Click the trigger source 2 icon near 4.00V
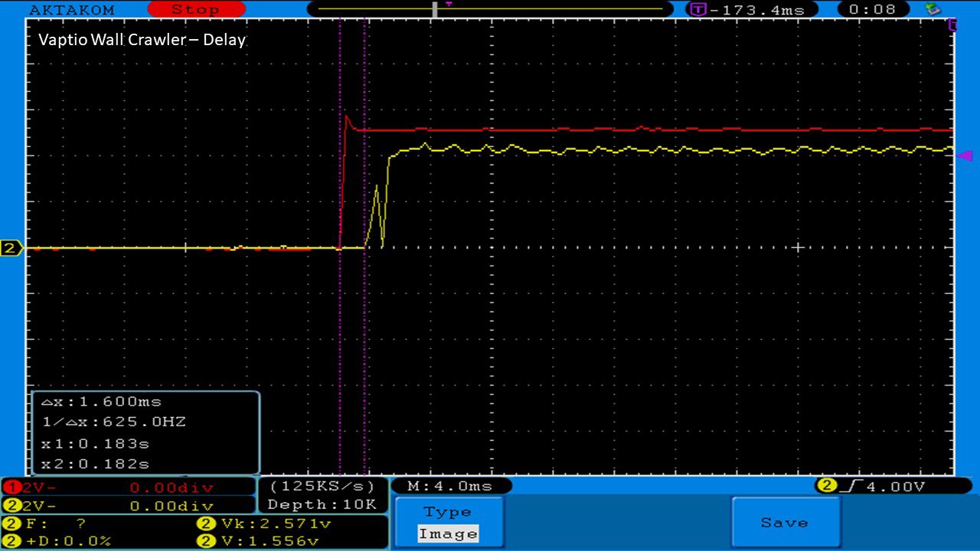Screen dimensions: 980x551 tap(826, 486)
